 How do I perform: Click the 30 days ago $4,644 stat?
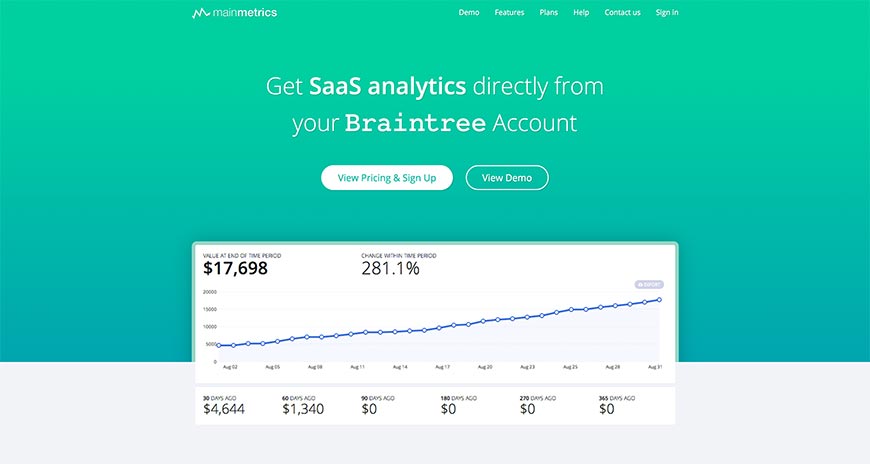[x=222, y=409]
